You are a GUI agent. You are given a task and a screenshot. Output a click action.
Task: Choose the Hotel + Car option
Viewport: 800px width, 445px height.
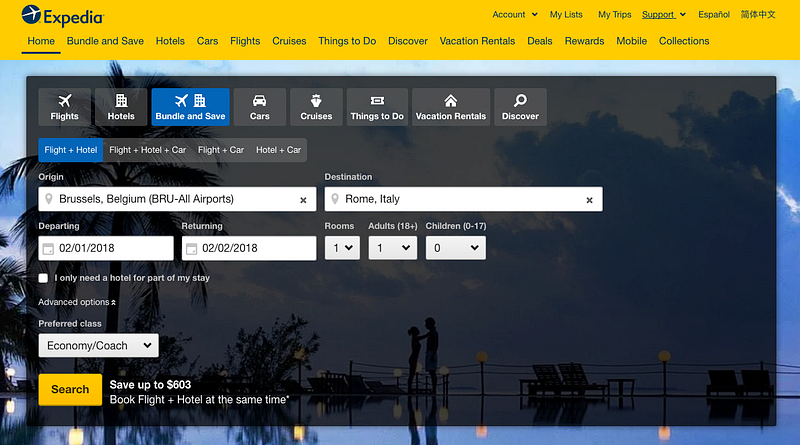click(279, 150)
